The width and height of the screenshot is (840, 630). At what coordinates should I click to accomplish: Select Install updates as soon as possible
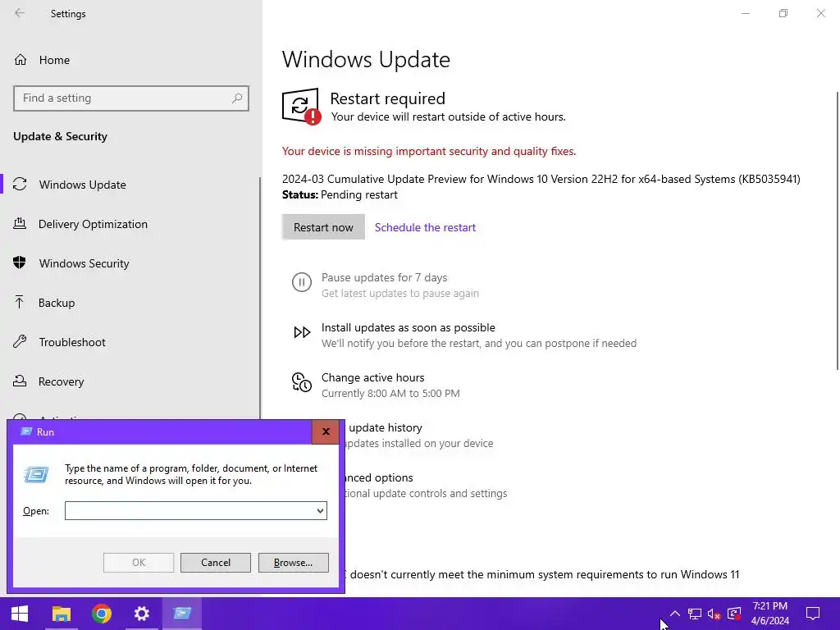point(409,327)
